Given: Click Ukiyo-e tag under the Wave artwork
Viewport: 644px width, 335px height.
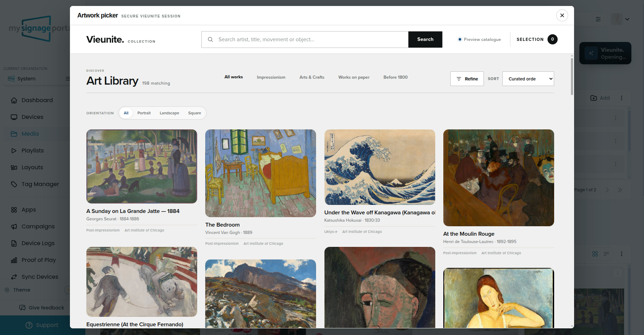Looking at the screenshot, I should [x=331, y=232].
